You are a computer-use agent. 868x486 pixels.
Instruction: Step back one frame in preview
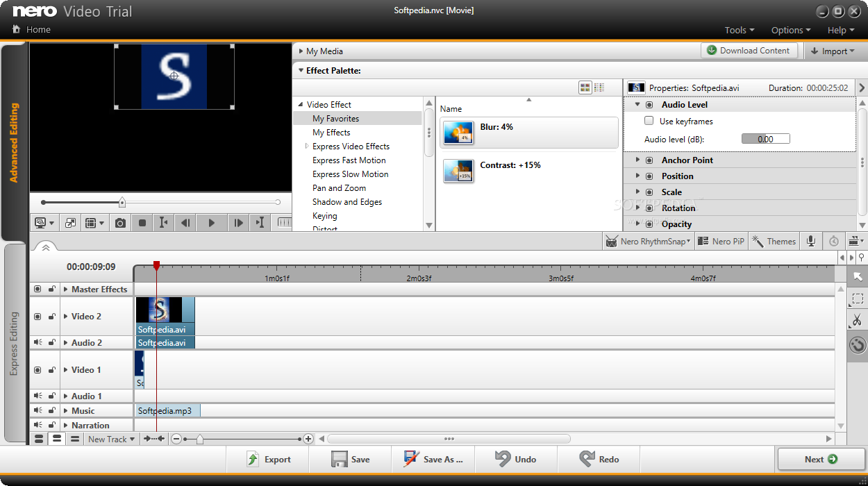[185, 223]
